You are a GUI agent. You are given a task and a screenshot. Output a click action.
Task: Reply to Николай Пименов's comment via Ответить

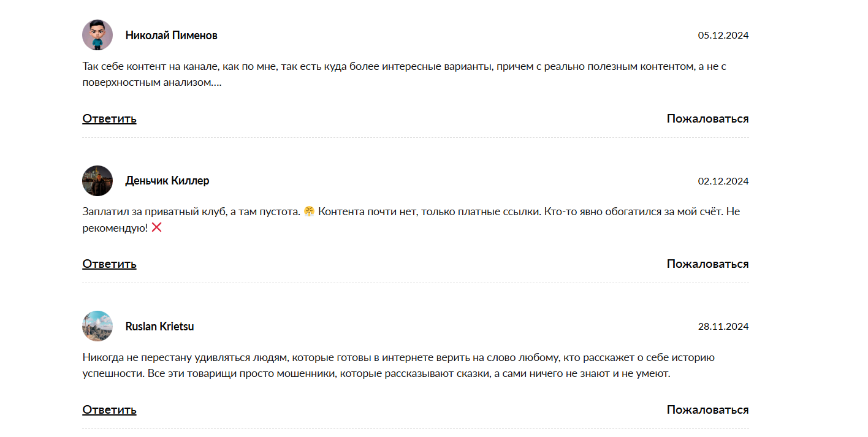[109, 118]
